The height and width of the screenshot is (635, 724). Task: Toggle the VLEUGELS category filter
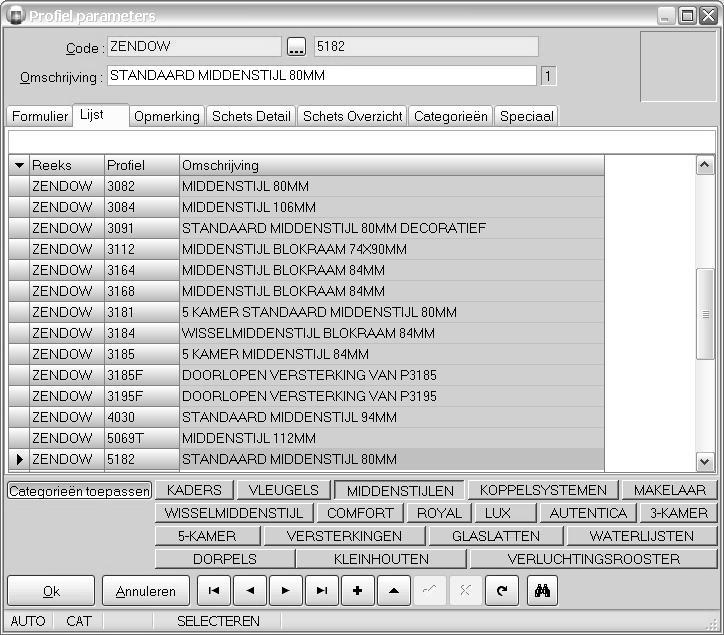(284, 490)
